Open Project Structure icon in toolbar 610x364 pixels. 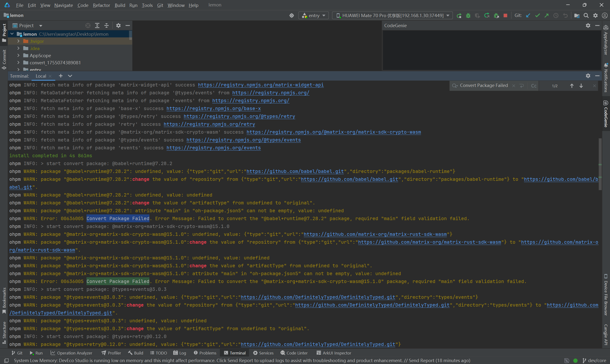coord(577,15)
